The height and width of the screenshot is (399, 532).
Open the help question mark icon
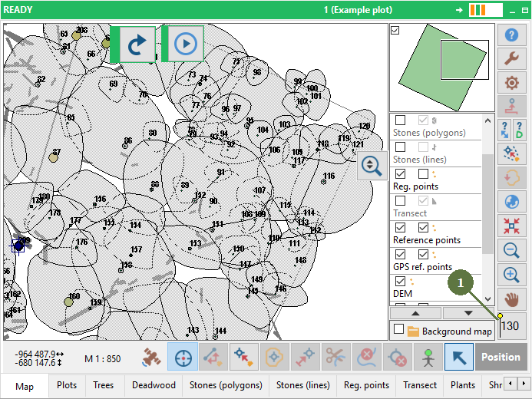[x=511, y=35]
